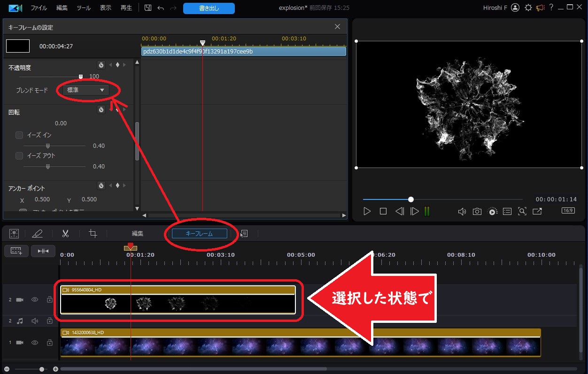Toggle 不透明度 keyframe stopwatch
Viewport: 588px width, 374px height.
(x=101, y=65)
